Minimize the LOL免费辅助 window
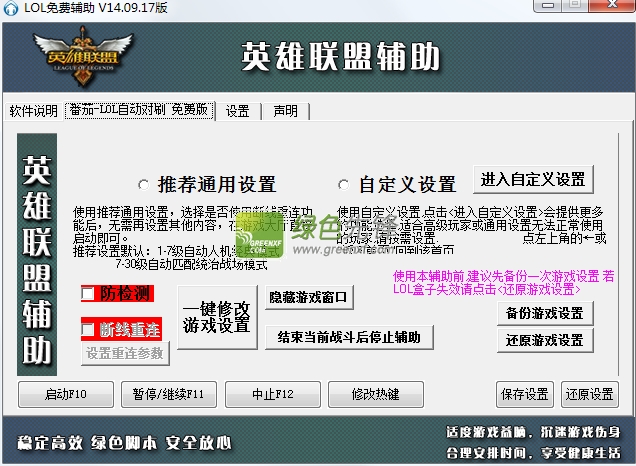636x466 pixels. (x=548, y=6)
